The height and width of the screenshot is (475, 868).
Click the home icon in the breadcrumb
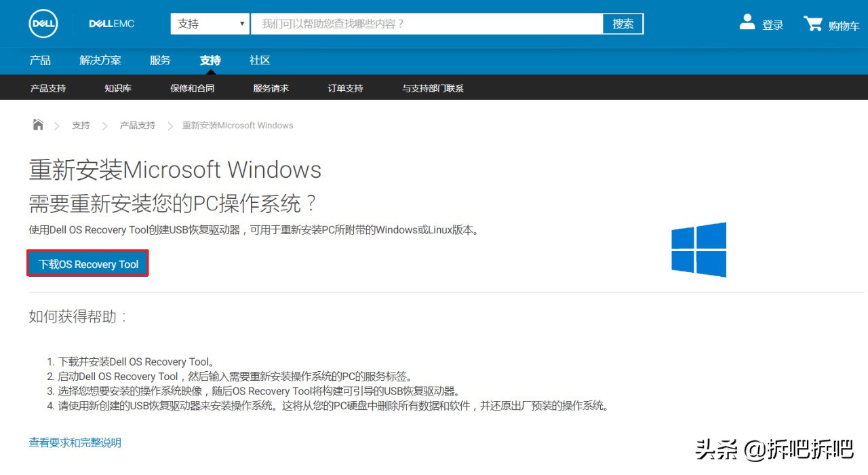pyautogui.click(x=37, y=125)
